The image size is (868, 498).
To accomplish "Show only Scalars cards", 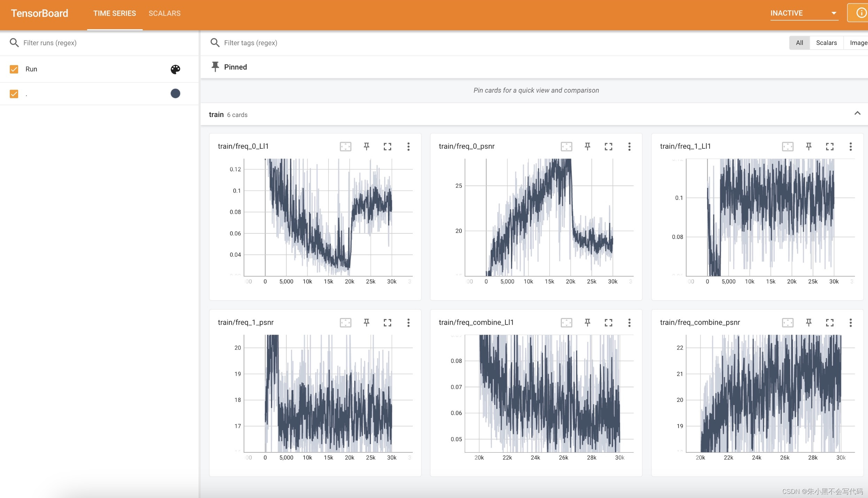I will click(826, 43).
